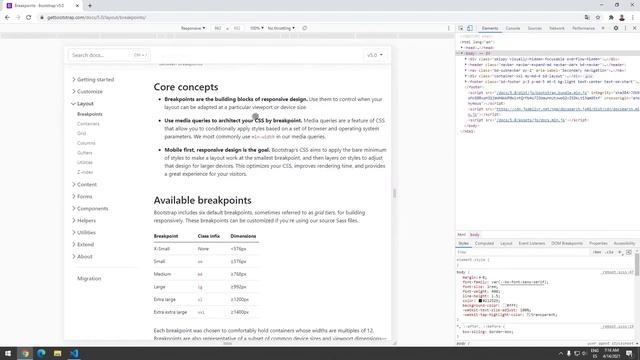
Task: Bookmark this page with the star icon
Action: (x=598, y=18)
